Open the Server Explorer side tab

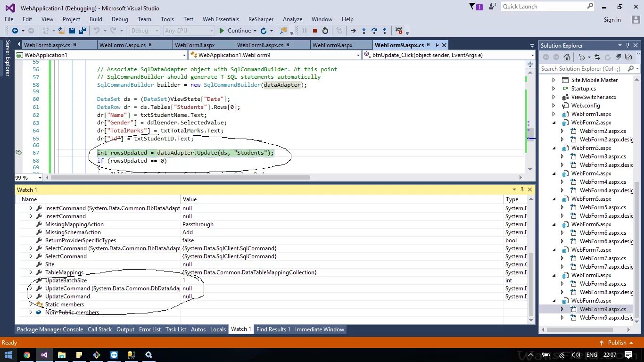coord(8,58)
